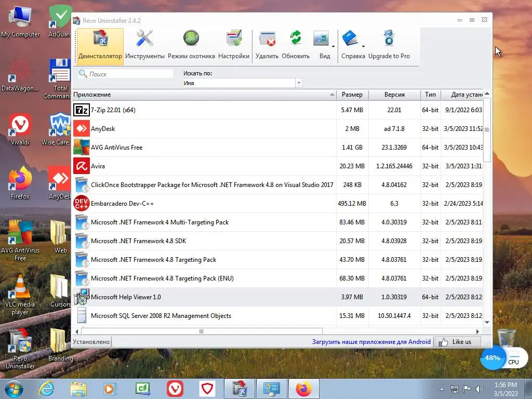Open the Вид view icon
The width and height of the screenshot is (532, 399).
321,38
